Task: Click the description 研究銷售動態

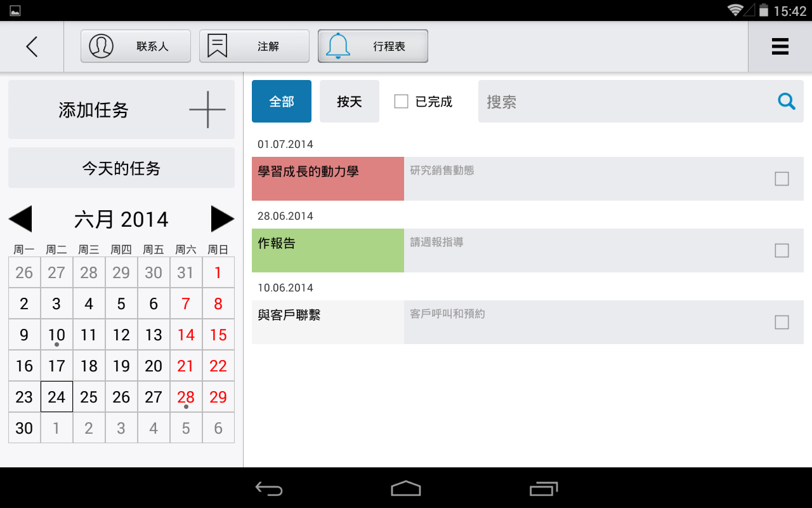Action: point(442,170)
